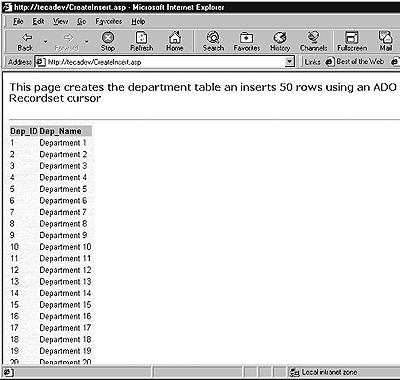The width and height of the screenshot is (400, 380).
Task: Click the Dep_ID value 10
Action: 14,247
